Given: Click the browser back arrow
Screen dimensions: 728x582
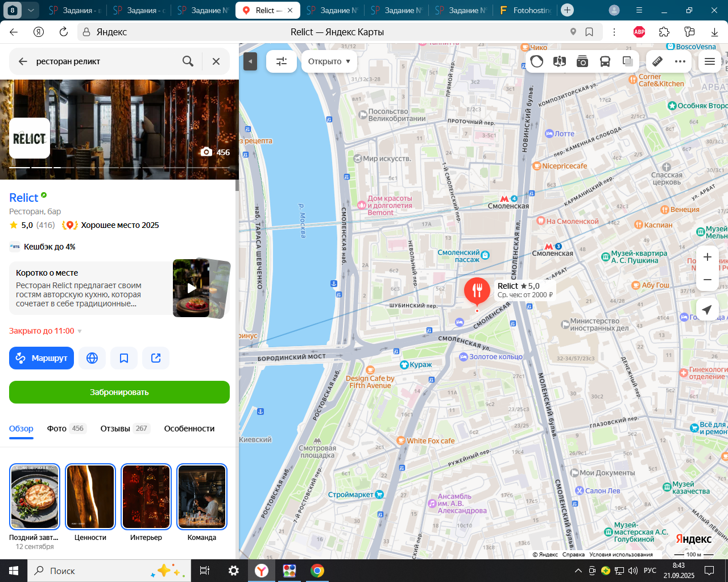Looking at the screenshot, I should [x=14, y=32].
